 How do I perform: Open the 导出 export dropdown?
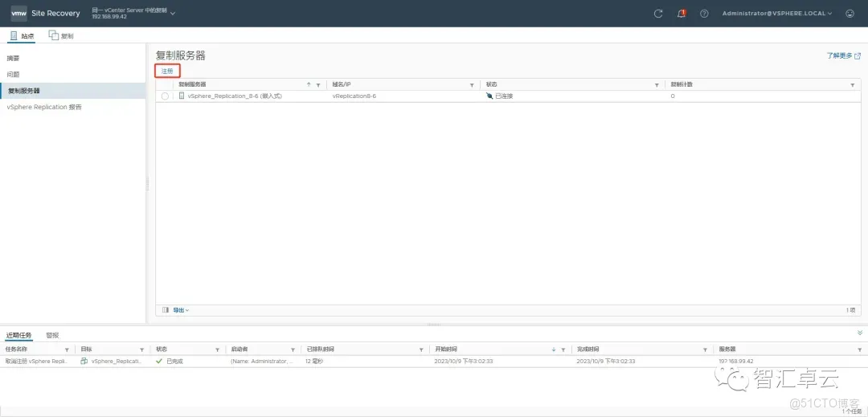click(x=181, y=310)
